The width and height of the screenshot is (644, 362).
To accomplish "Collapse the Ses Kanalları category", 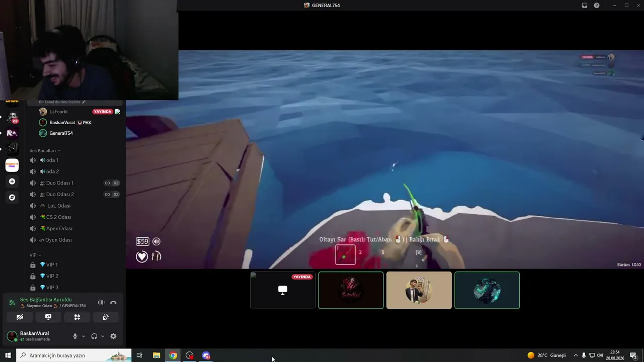I will (x=45, y=150).
